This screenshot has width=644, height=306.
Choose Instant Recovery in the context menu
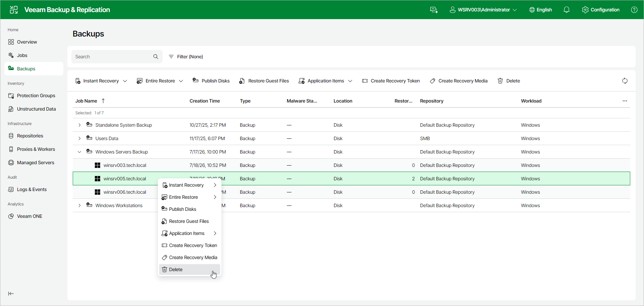coord(190,185)
